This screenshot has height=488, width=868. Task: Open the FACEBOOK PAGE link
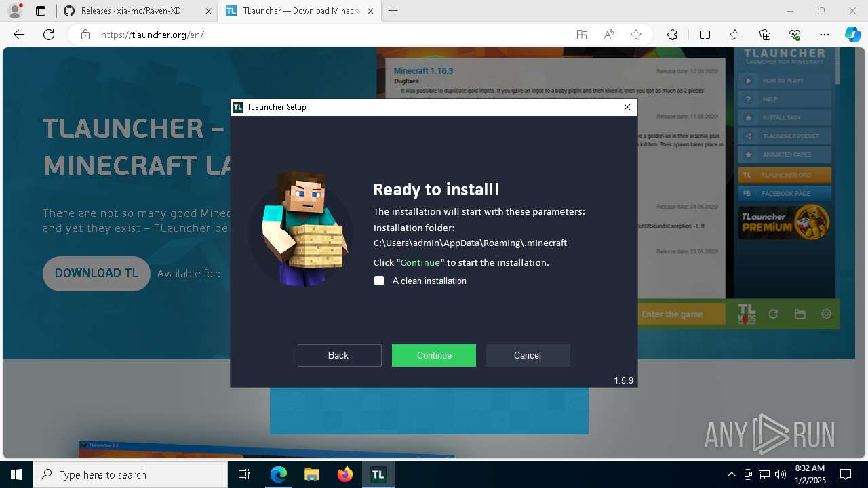click(785, 193)
